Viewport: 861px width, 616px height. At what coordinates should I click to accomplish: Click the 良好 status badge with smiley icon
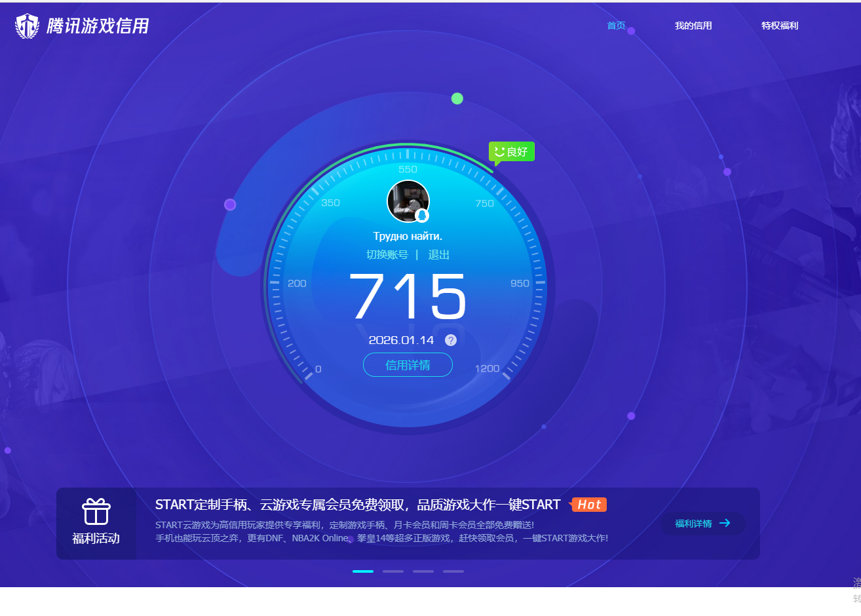(511, 151)
